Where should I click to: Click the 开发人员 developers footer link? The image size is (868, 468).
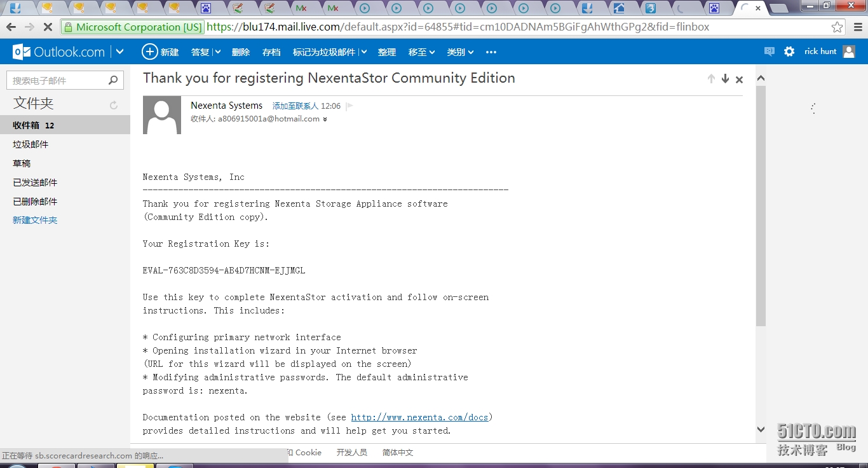pyautogui.click(x=352, y=453)
